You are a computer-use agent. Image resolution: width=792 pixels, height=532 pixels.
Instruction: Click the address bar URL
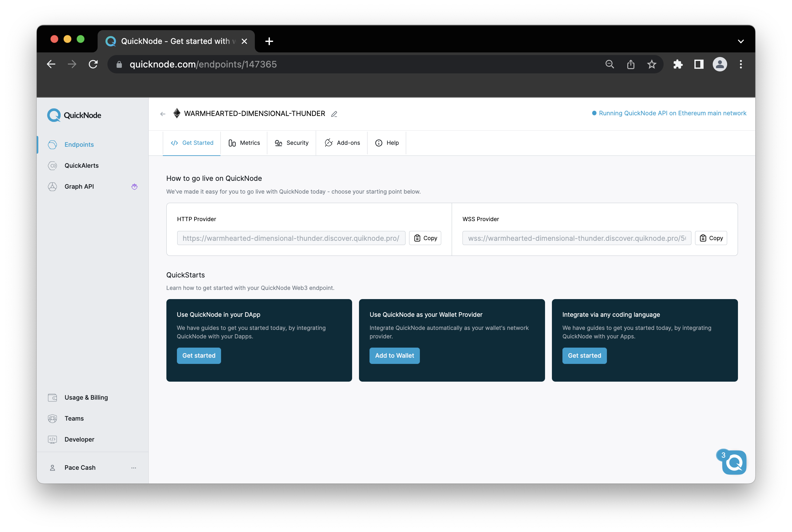[x=203, y=64]
